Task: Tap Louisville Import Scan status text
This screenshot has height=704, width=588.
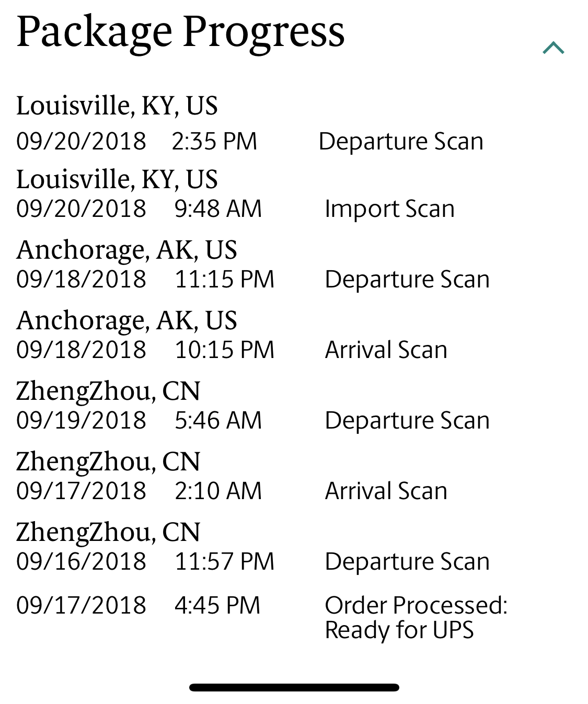Action: click(x=389, y=209)
